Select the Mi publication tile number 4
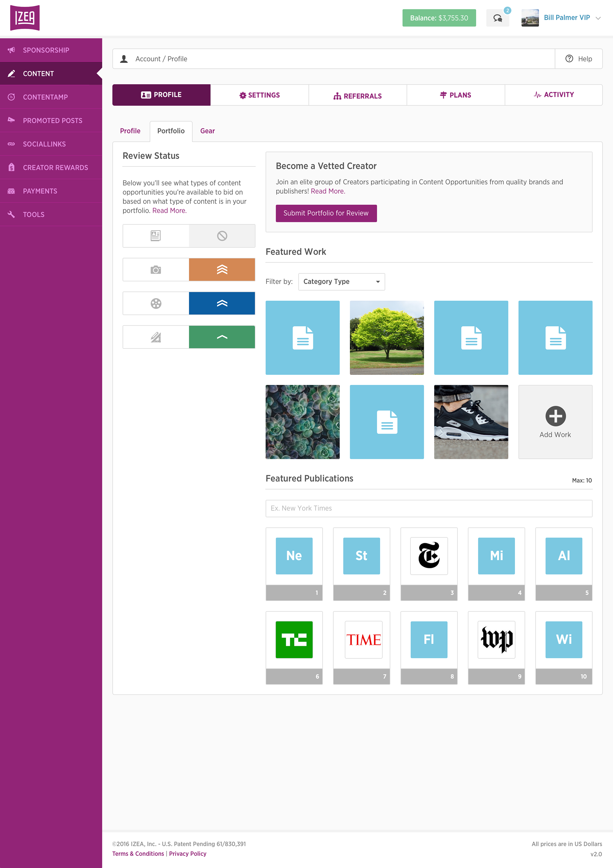Viewport: 613px width, 868px height. pos(496,564)
